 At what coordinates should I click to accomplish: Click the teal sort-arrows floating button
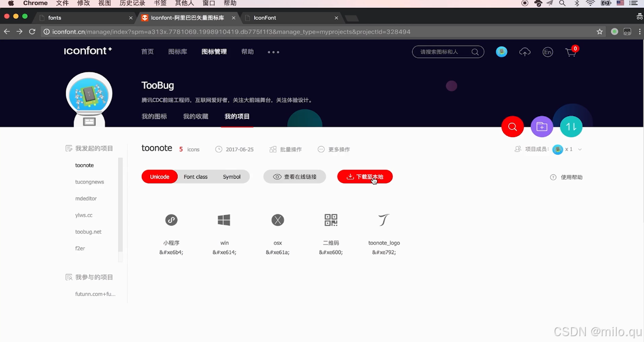tap(571, 127)
